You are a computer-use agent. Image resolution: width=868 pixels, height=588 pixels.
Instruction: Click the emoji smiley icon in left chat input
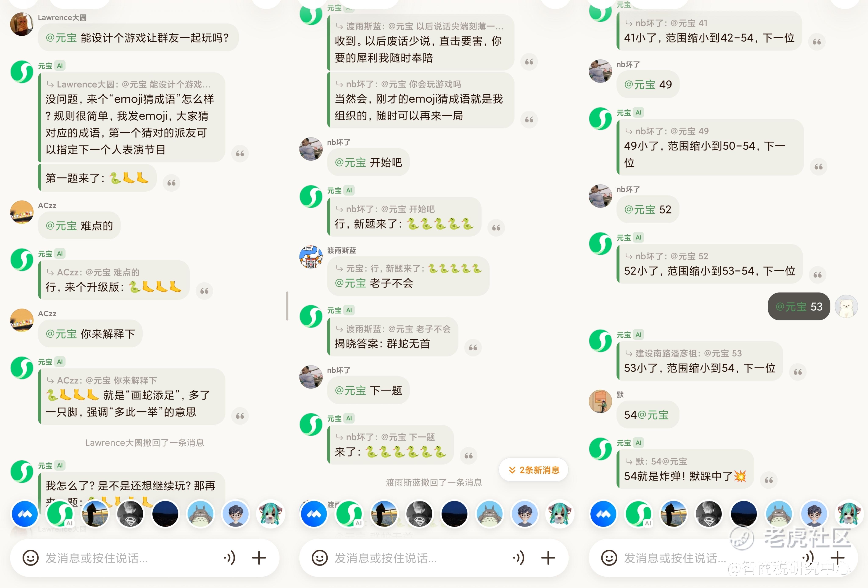click(30, 558)
